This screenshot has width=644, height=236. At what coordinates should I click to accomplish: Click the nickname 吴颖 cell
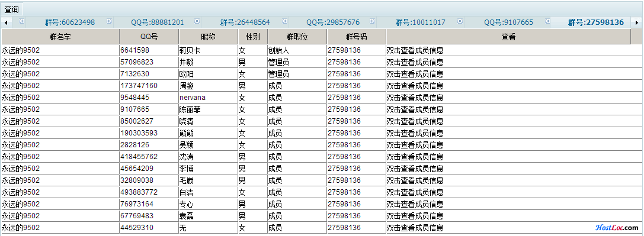[x=208, y=145]
